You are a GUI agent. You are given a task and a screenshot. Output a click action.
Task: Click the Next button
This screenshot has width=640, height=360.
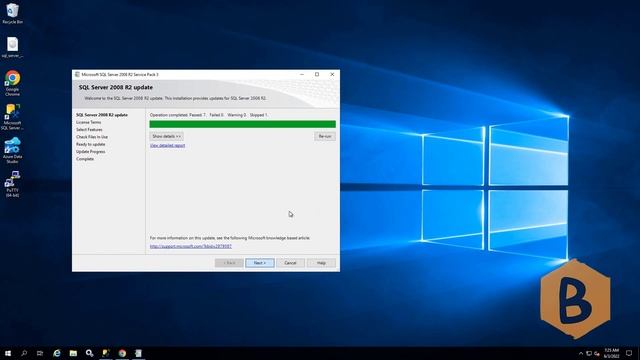(260, 263)
